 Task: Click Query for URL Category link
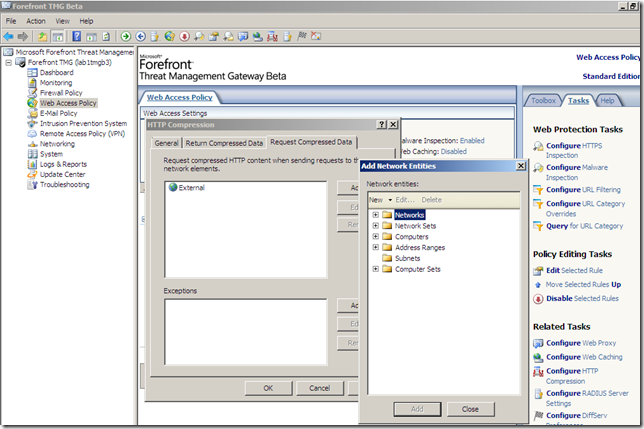pyautogui.click(x=584, y=226)
